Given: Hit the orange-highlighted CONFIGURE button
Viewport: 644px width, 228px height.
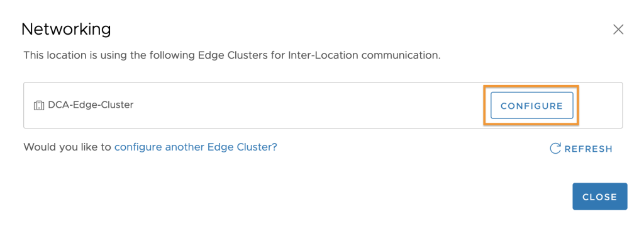Looking at the screenshot, I should 531,106.
